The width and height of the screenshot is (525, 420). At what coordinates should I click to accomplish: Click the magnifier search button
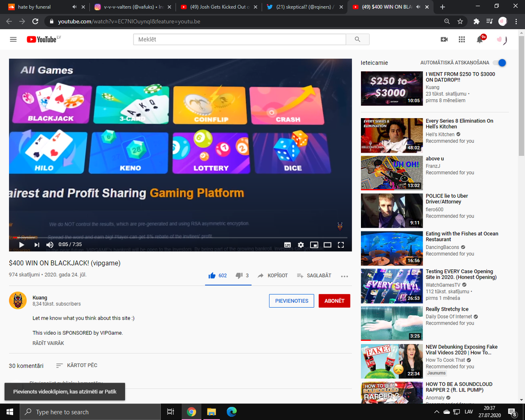point(357,39)
